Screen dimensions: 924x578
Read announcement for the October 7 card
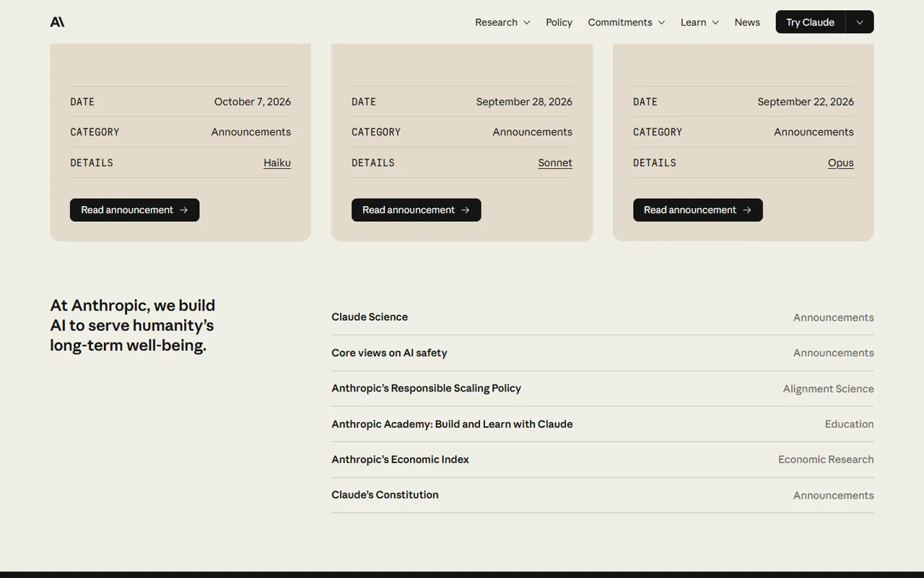[134, 210]
